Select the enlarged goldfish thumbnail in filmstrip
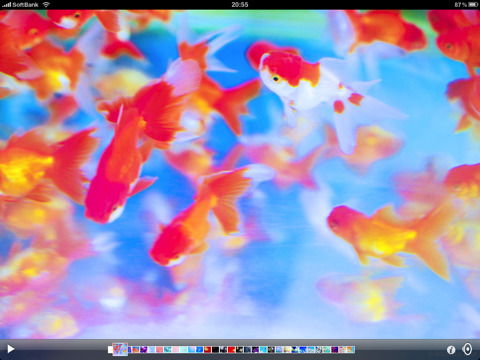 point(120,349)
